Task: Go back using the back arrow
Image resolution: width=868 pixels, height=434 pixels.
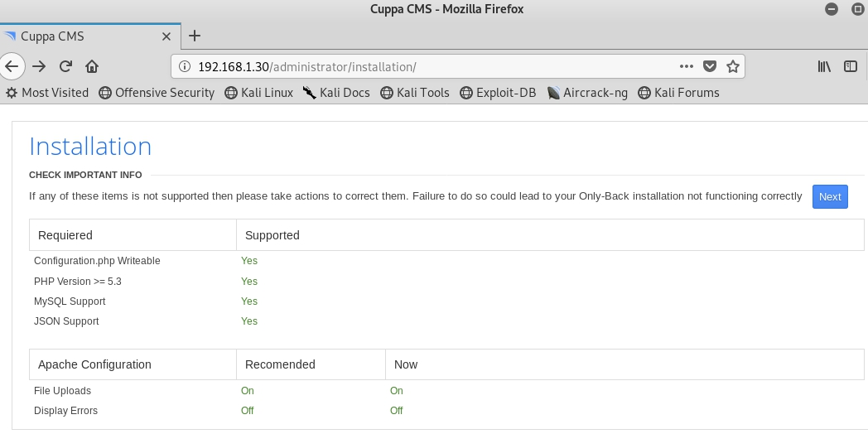Action: [12, 66]
